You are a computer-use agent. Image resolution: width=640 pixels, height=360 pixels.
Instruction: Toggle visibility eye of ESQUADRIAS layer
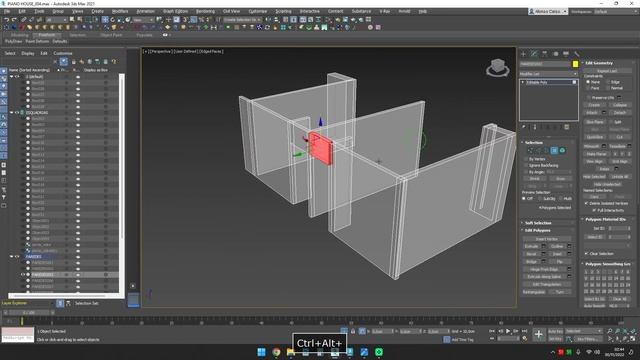pyautogui.click(x=17, y=112)
